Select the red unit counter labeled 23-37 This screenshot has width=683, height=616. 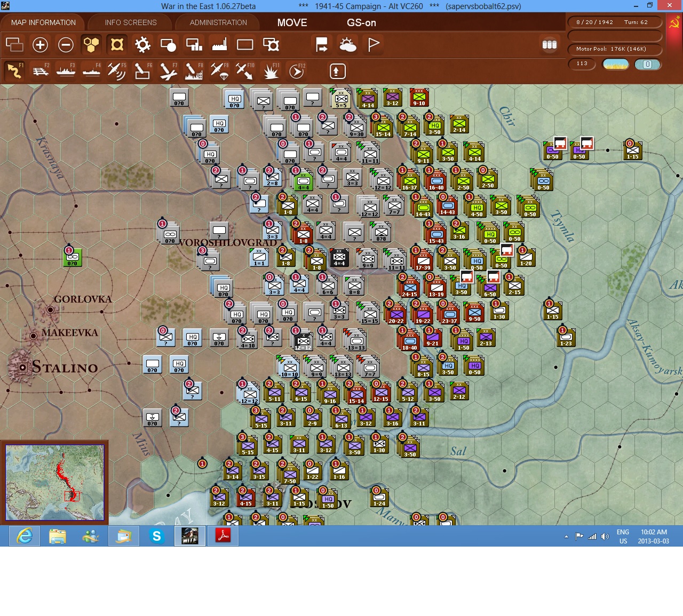(x=449, y=314)
